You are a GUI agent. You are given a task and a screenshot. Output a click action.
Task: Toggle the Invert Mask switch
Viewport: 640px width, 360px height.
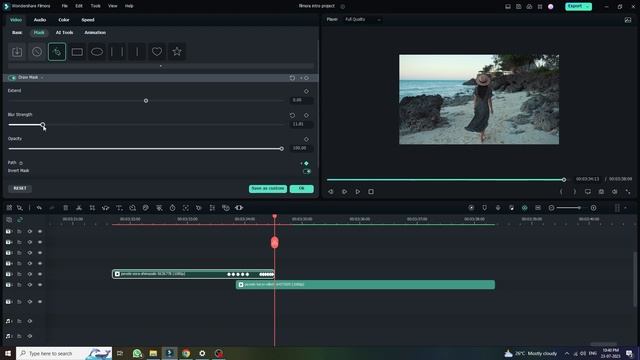[307, 171]
